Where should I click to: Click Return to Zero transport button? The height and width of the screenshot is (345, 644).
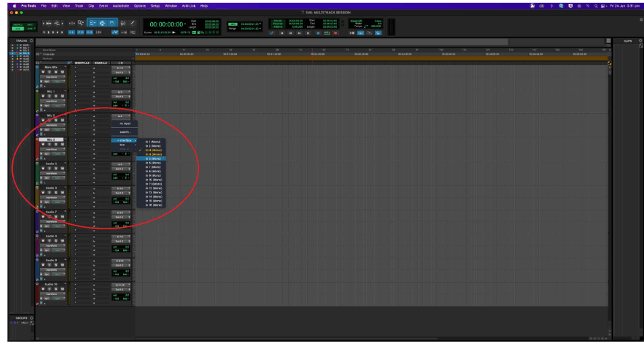click(x=282, y=33)
